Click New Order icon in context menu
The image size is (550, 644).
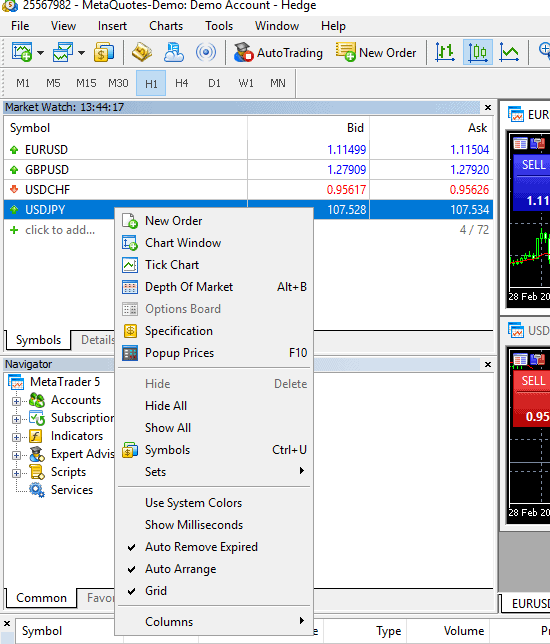click(130, 221)
